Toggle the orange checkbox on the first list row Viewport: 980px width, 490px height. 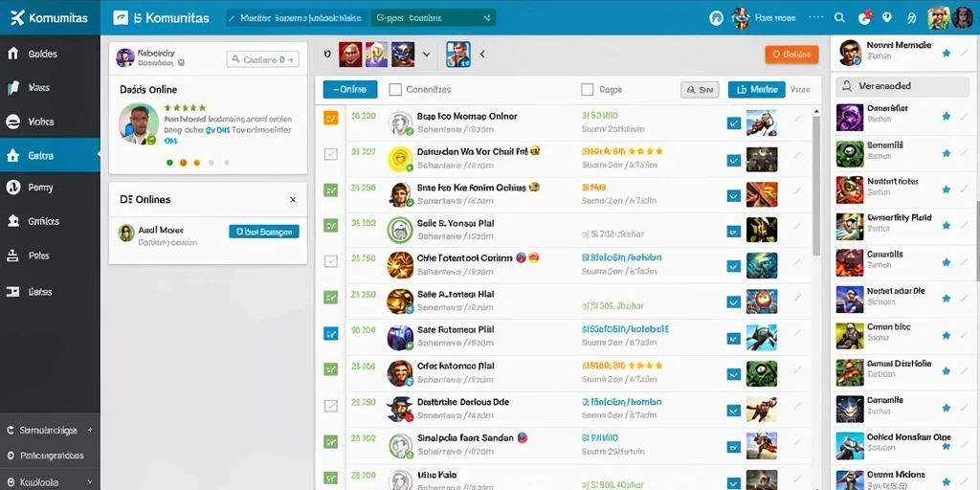330,118
